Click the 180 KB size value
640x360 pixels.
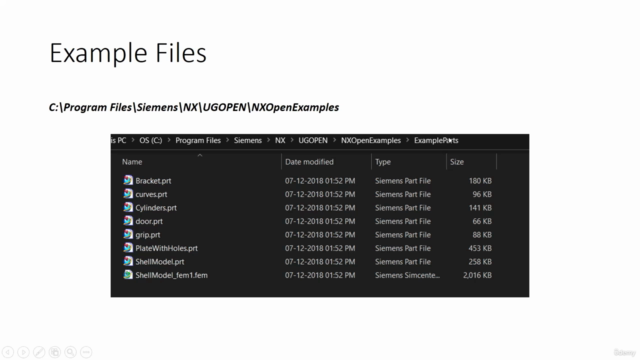pyautogui.click(x=480, y=181)
